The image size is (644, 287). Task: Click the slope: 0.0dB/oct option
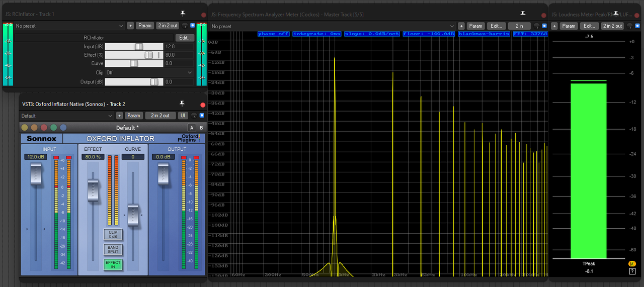click(372, 34)
